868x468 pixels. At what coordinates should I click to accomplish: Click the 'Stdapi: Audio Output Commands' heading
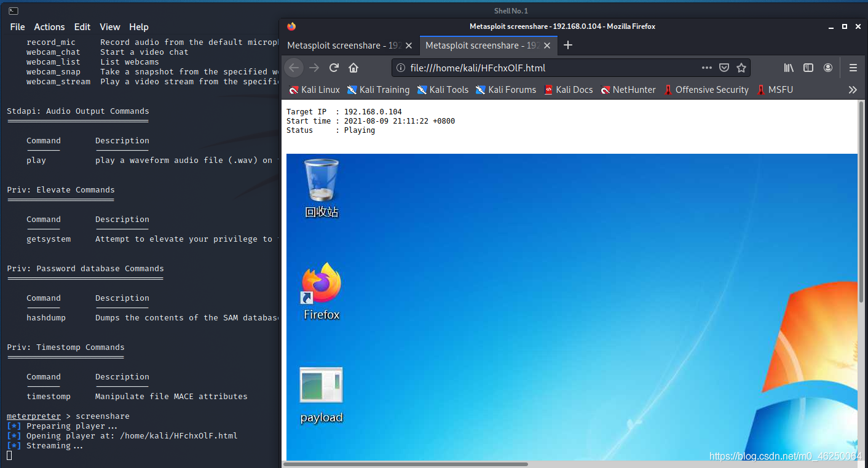78,111
